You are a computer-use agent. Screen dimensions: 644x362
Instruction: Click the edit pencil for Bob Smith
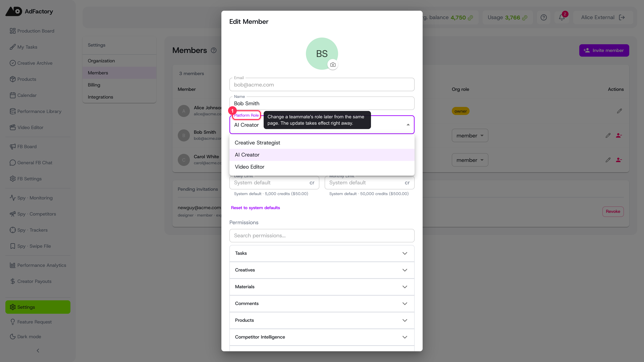click(x=608, y=136)
